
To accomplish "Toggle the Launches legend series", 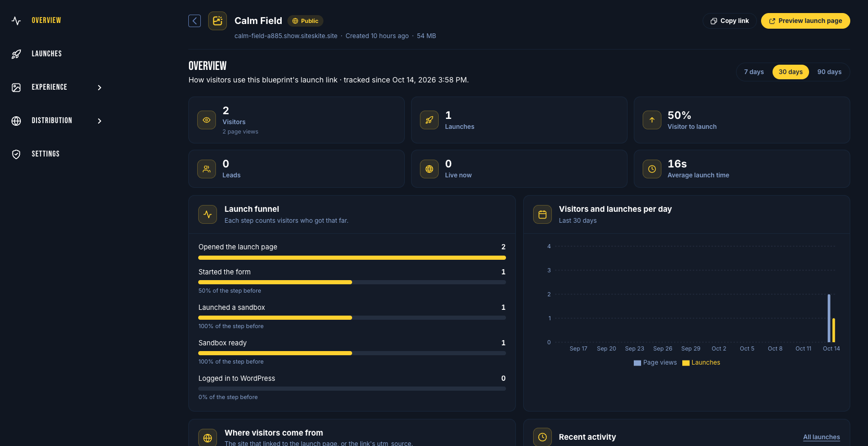I will (x=701, y=363).
